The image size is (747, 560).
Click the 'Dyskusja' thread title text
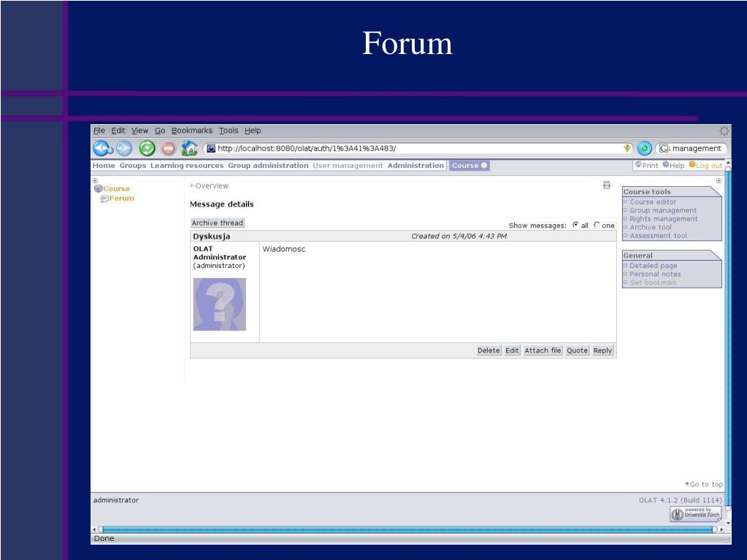(x=212, y=236)
